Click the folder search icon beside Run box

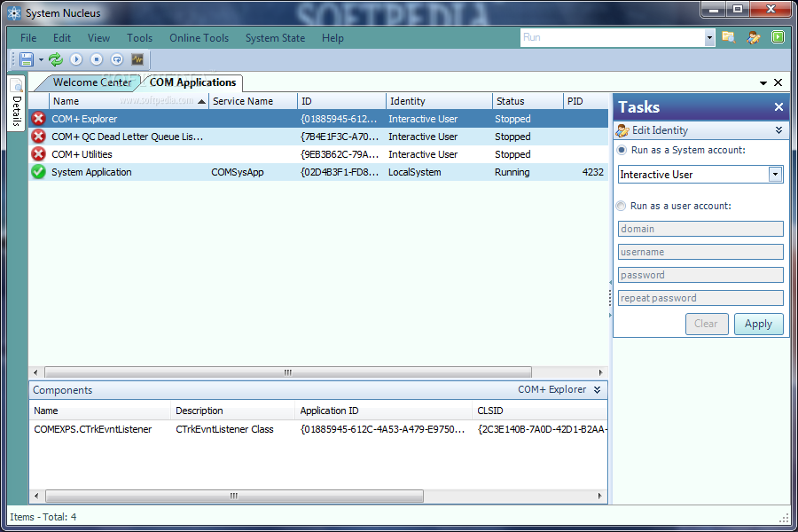pyautogui.click(x=729, y=37)
